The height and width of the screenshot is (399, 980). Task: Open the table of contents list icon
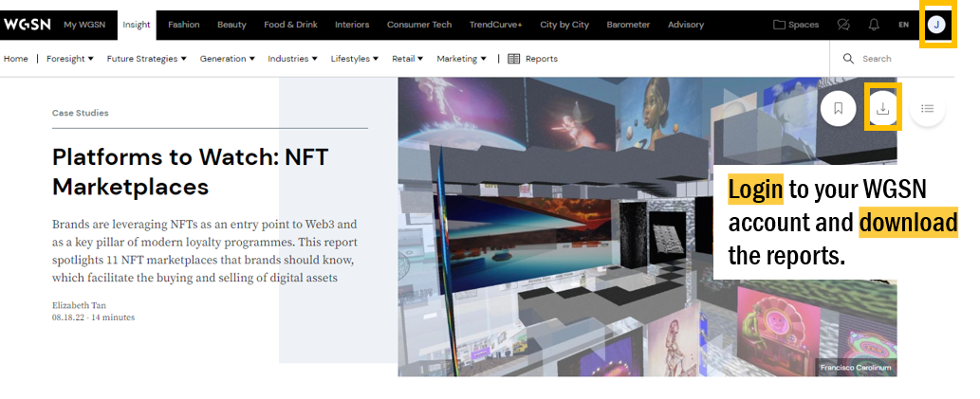click(x=928, y=108)
